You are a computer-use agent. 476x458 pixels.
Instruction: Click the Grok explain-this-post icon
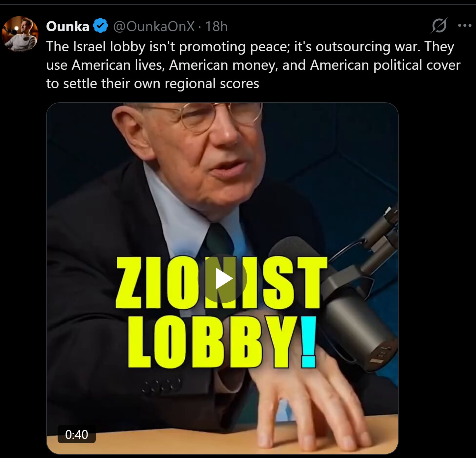click(x=439, y=26)
